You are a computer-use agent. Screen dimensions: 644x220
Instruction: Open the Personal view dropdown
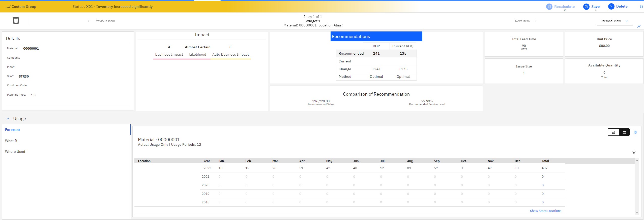[615, 21]
